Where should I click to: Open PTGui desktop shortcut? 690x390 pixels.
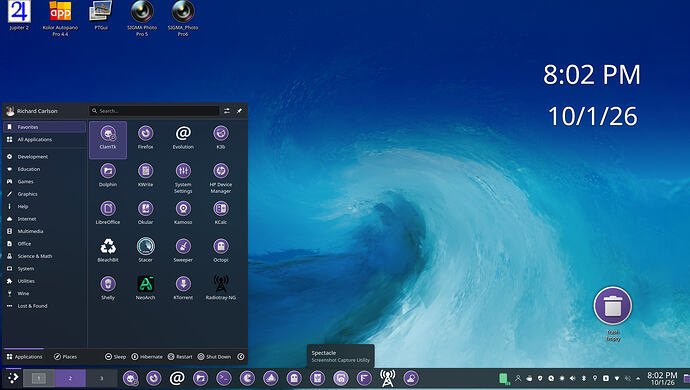coord(101,15)
